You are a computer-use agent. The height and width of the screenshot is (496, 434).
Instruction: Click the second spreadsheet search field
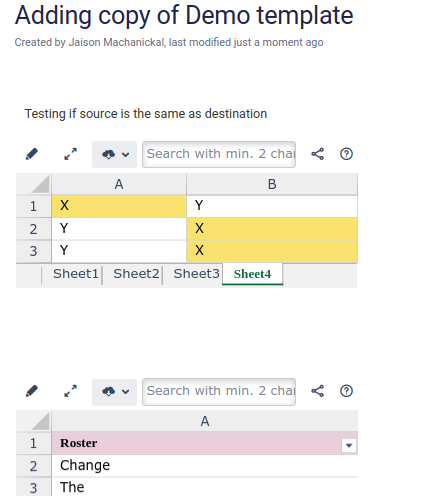(219, 392)
